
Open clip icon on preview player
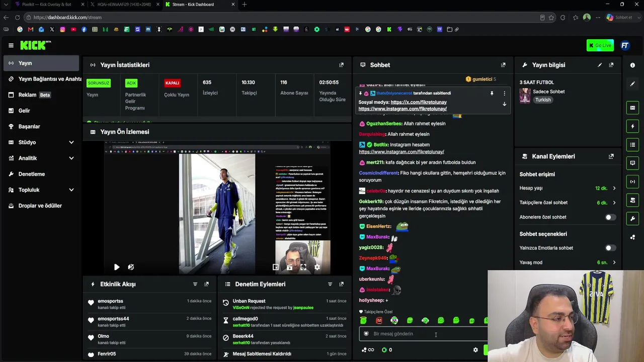tap(289, 267)
